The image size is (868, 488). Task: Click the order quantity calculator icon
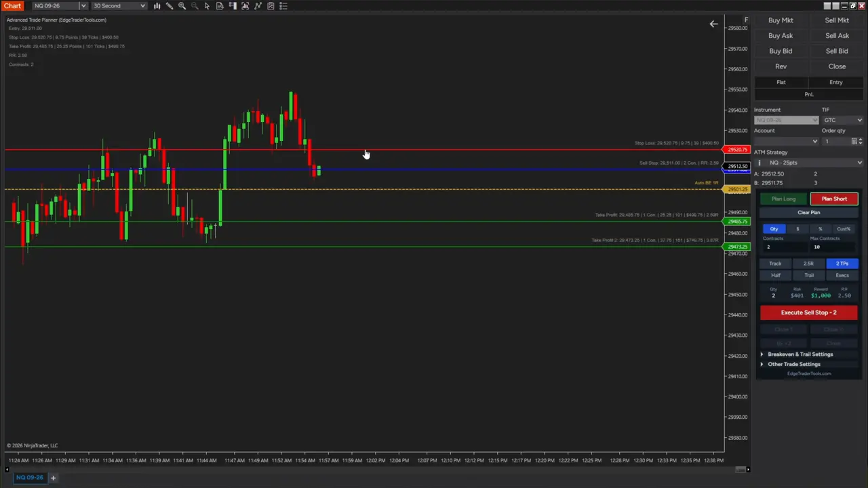click(854, 141)
